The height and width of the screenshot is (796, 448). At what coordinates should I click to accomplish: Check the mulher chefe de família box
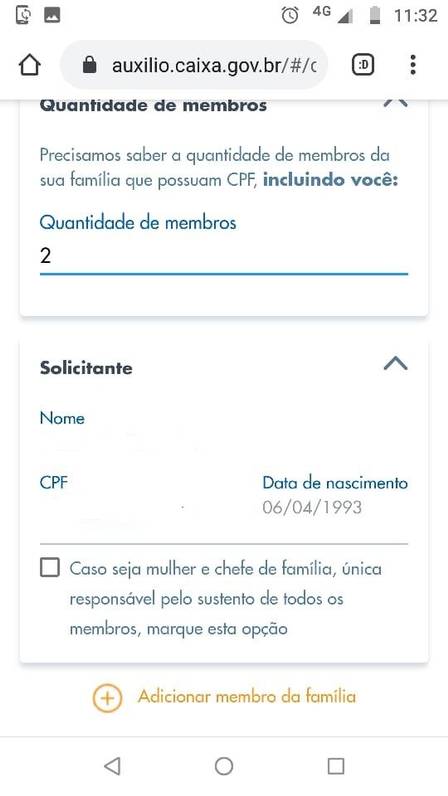(x=50, y=568)
